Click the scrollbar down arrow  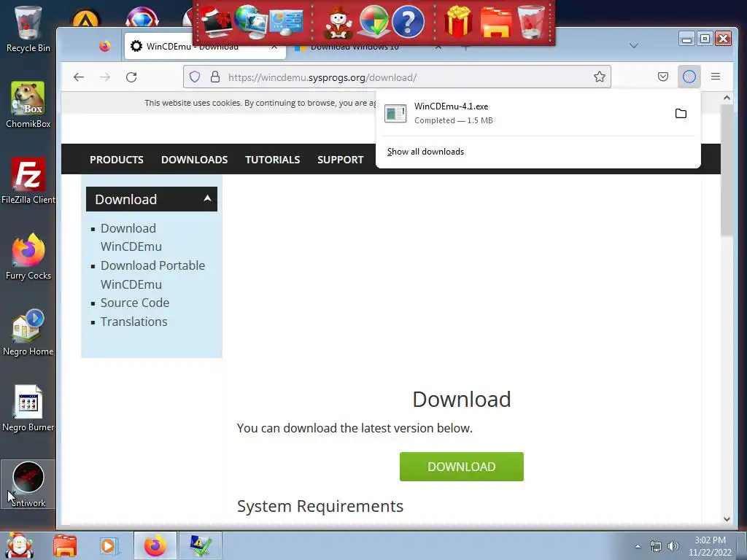[727, 519]
